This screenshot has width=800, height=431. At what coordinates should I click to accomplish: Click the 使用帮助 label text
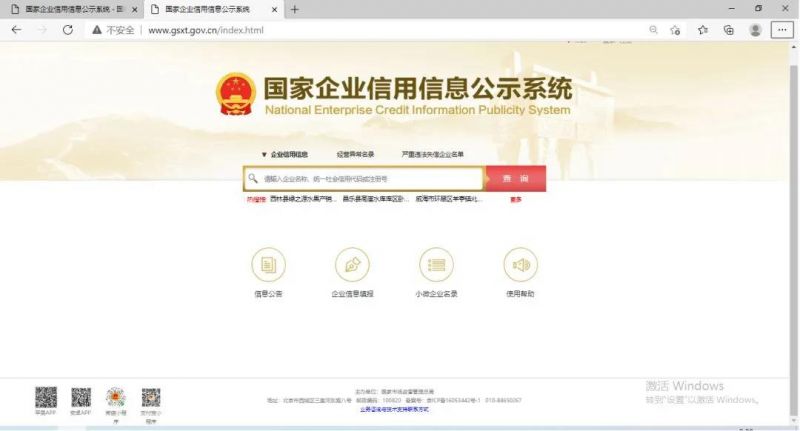[x=520, y=294]
